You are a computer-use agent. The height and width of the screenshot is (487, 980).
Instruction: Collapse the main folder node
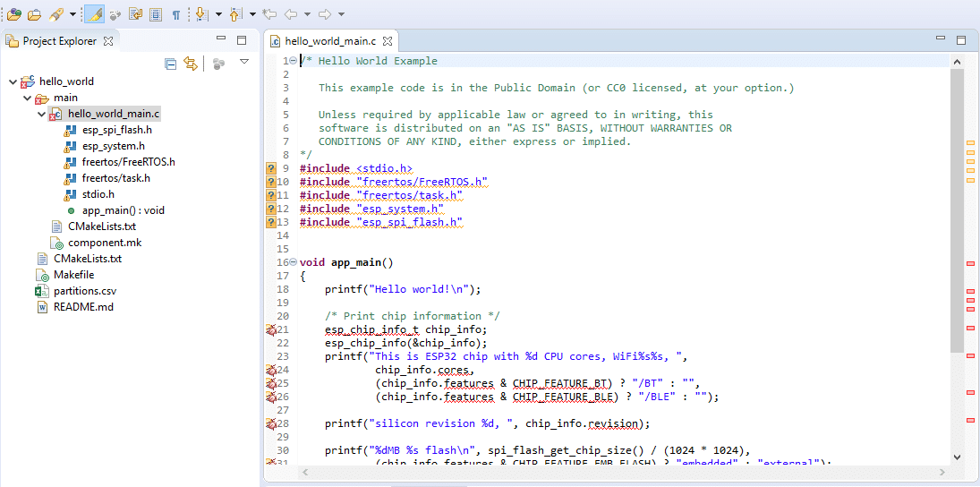(27, 98)
